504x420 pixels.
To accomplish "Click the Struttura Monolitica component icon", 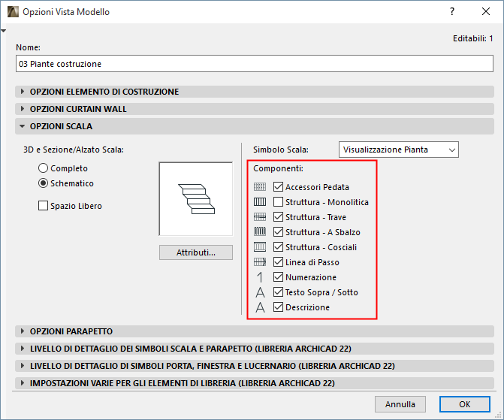I will (260, 202).
